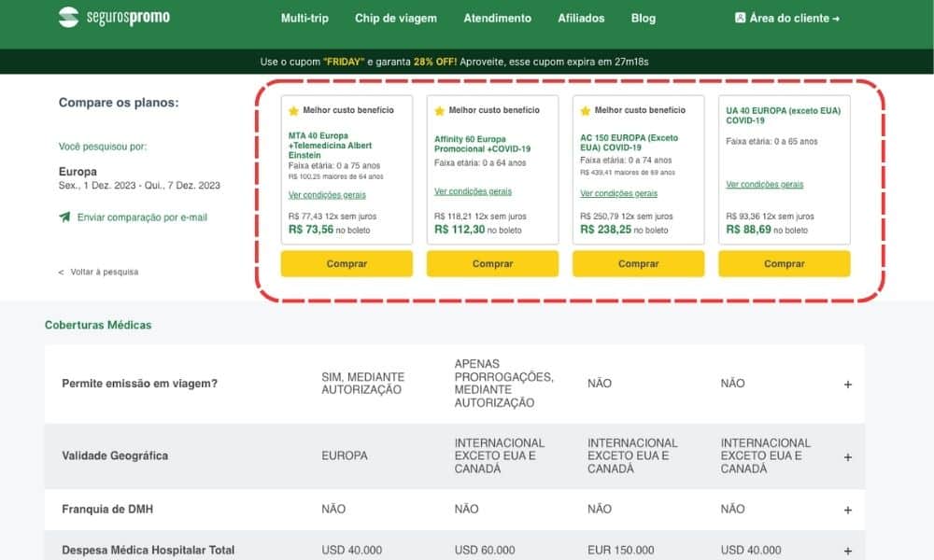This screenshot has height=560, width=934.
Task: Buy the Affinity 60 Europa plan
Action: tap(492, 263)
